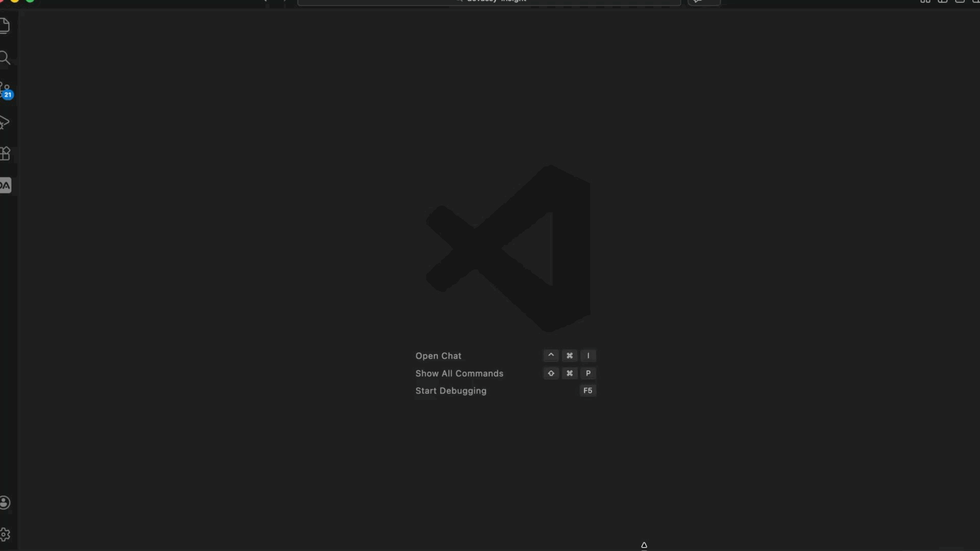Click the Go Forward navigation arrow

[284, 2]
